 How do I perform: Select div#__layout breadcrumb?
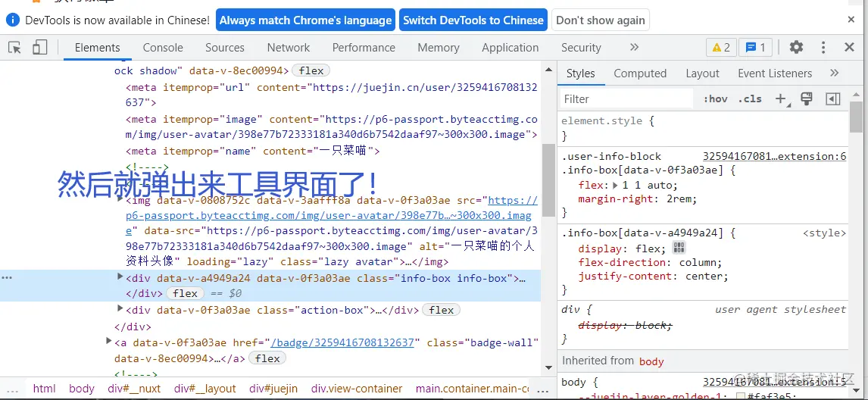(x=205, y=389)
